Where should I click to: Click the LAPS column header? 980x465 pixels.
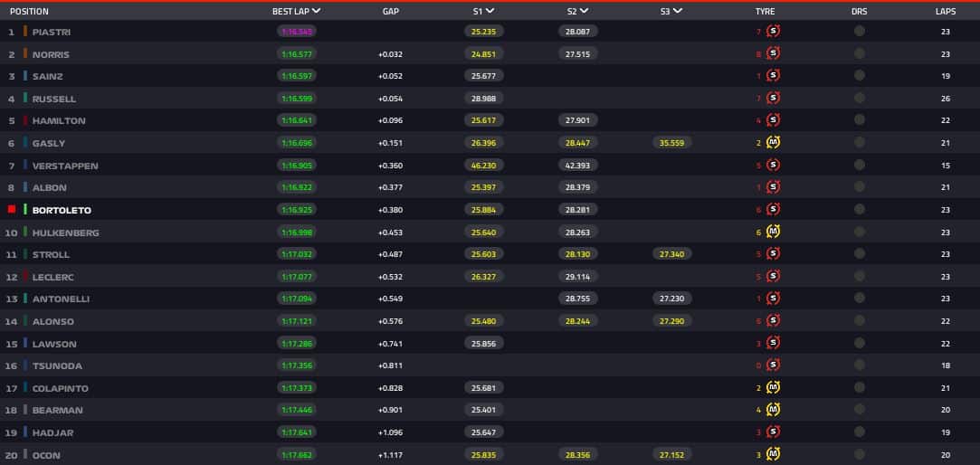946,11
